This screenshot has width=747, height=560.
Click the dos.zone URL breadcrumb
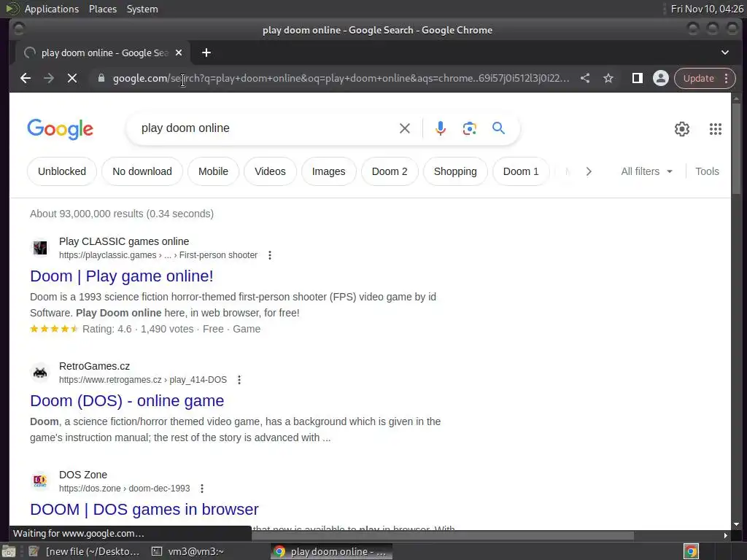coord(124,489)
